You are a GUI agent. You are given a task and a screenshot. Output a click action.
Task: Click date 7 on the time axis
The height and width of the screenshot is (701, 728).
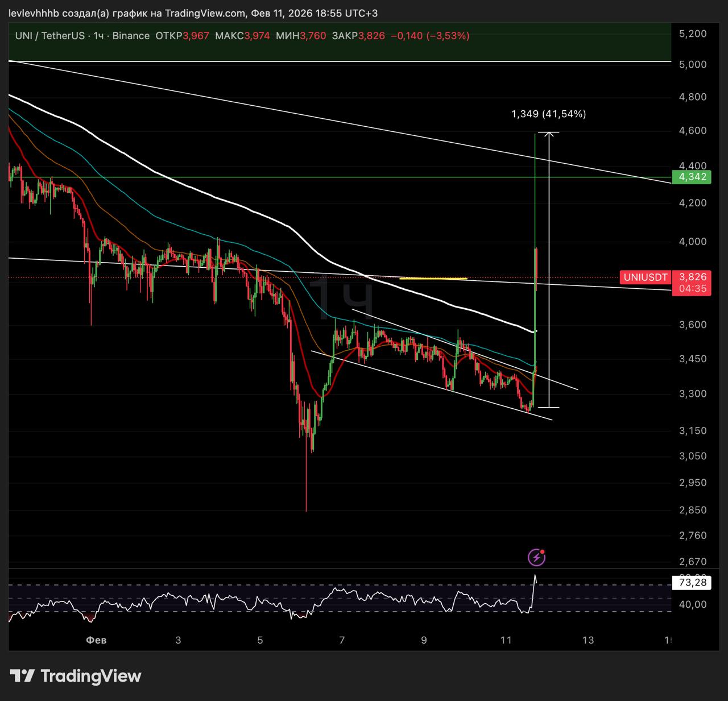342,640
